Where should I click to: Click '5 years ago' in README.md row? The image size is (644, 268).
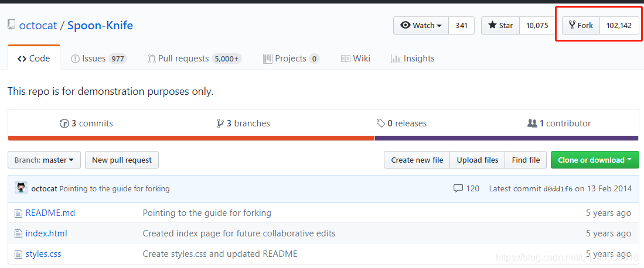[608, 213]
